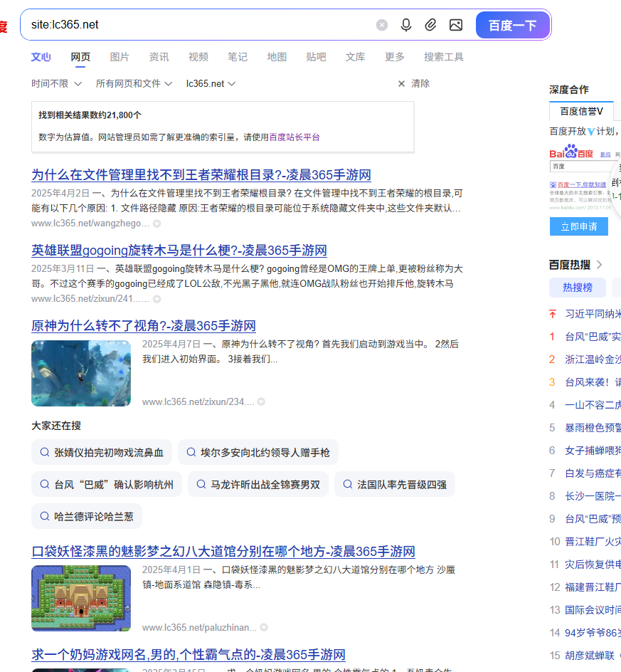
Task: Select the 百度信誉V tab
Action: click(x=581, y=112)
